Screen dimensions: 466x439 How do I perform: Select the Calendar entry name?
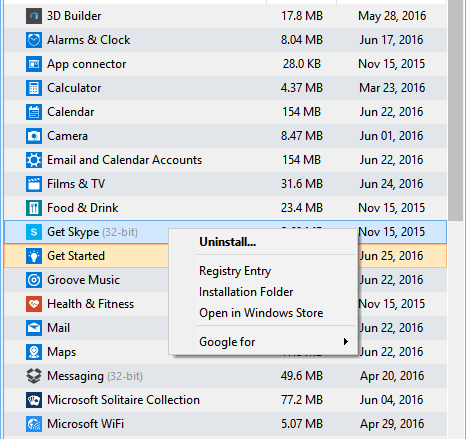click(x=71, y=112)
